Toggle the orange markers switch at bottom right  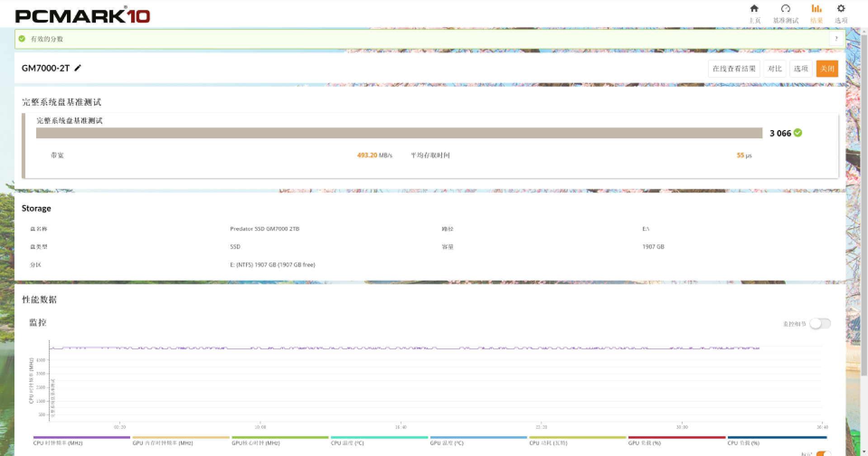pyautogui.click(x=824, y=453)
